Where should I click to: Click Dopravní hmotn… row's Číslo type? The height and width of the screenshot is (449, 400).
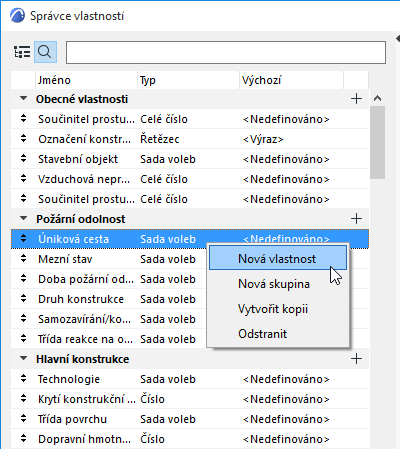(x=152, y=439)
